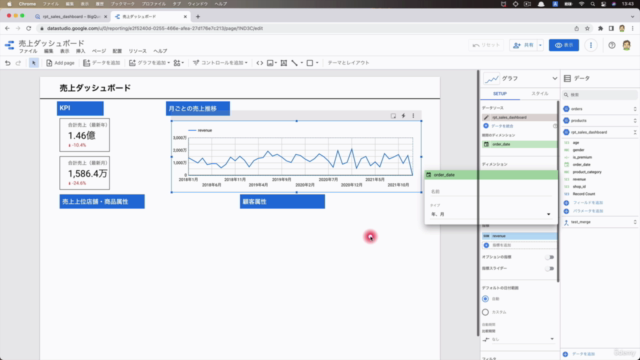640x360 pixels.
Task: Open the community visualizations and components dropdown
Action: pos(178,63)
